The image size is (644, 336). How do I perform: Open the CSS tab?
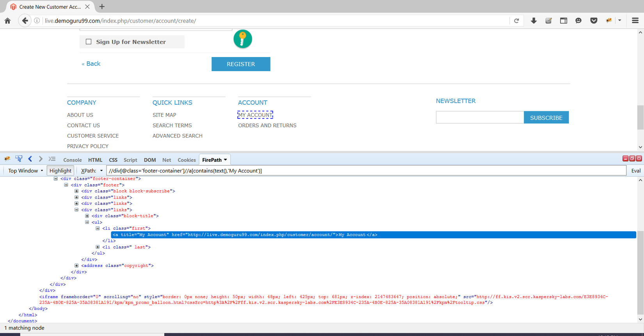click(x=113, y=160)
